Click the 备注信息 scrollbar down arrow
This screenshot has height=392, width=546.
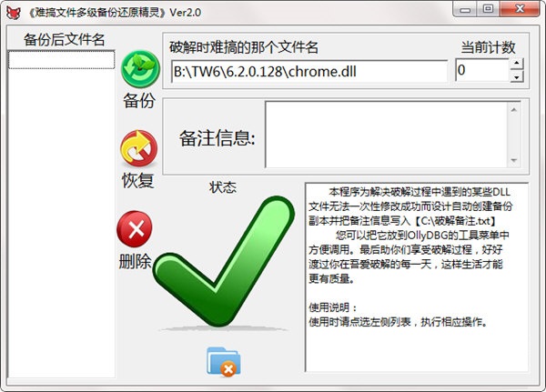click(514, 160)
